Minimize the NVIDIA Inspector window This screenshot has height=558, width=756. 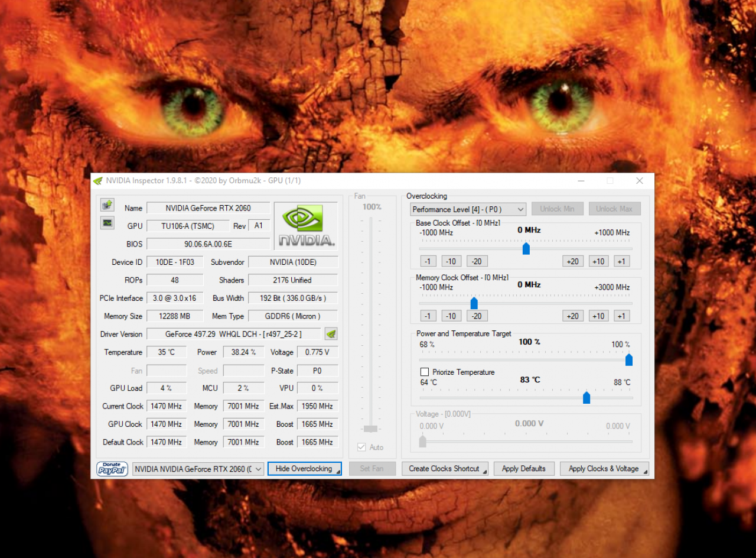[581, 181]
